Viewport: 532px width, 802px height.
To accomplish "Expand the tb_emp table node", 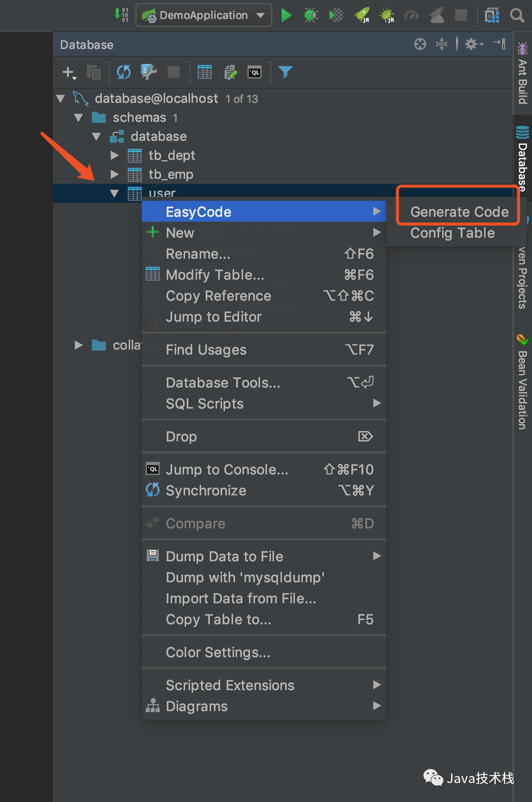I will pyautogui.click(x=115, y=174).
